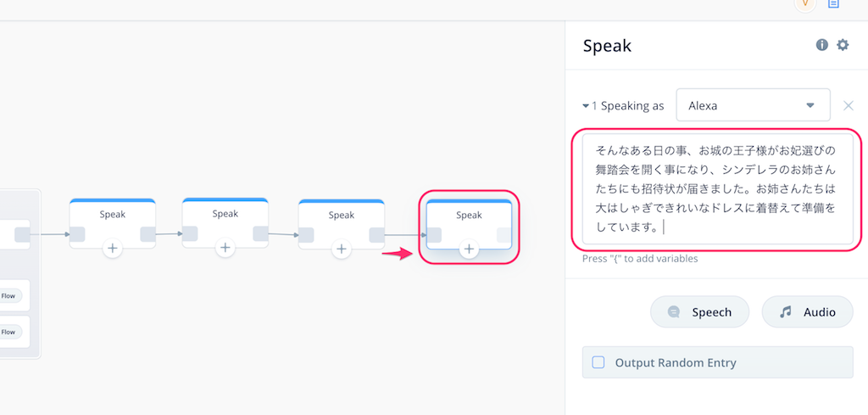The image size is (868, 415).
Task: Click the lower Flow label on the left
Action: click(x=8, y=332)
